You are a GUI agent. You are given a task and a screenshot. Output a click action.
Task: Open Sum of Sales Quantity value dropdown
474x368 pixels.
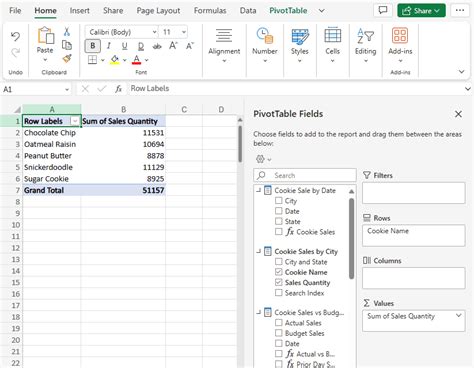pos(459,315)
